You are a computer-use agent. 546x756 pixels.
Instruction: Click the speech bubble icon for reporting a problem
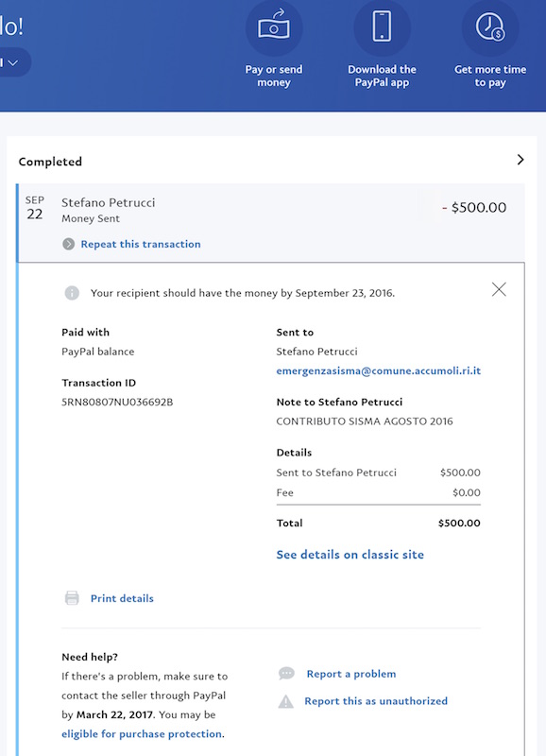(x=286, y=674)
